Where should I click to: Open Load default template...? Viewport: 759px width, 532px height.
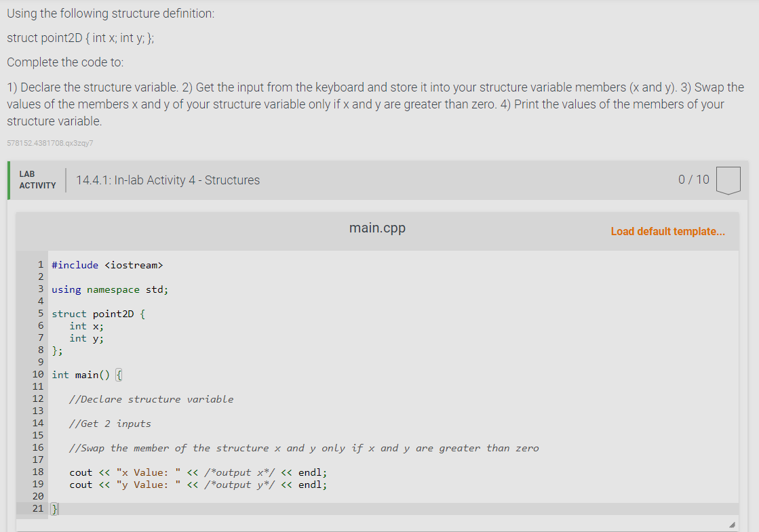(x=667, y=231)
